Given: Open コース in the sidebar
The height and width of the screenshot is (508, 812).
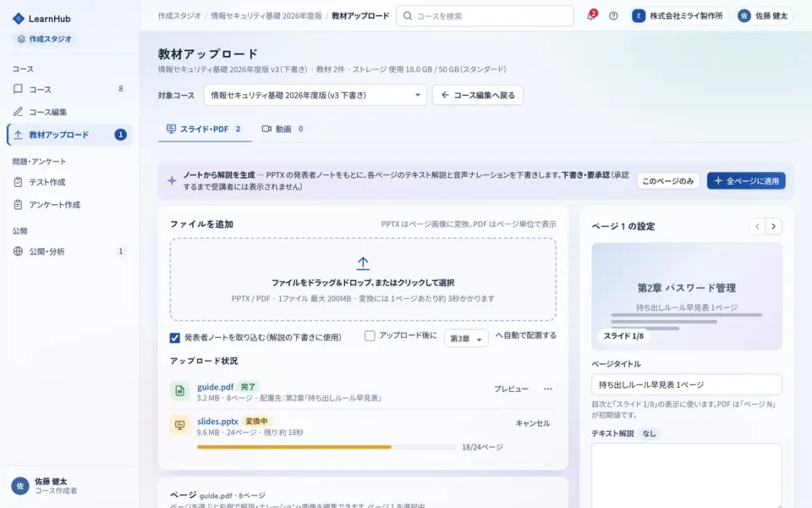Looking at the screenshot, I should pos(69,89).
